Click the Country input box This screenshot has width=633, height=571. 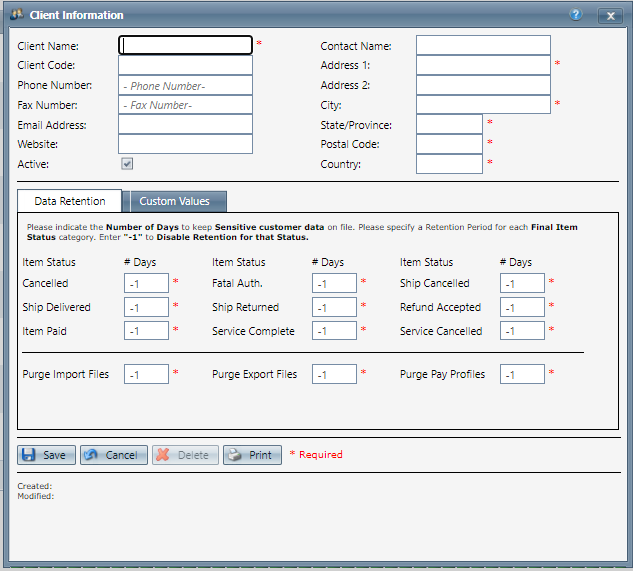tap(449, 164)
